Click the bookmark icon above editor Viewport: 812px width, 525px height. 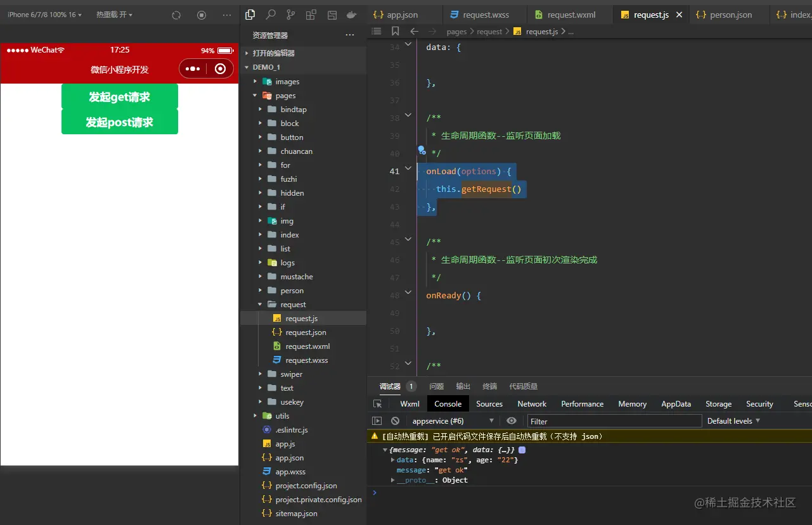396,31
